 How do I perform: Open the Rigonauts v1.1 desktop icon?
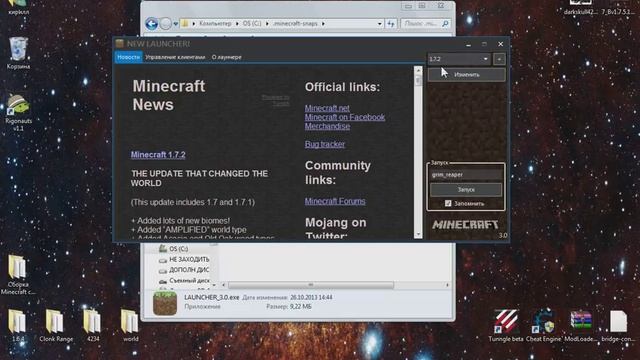18,112
